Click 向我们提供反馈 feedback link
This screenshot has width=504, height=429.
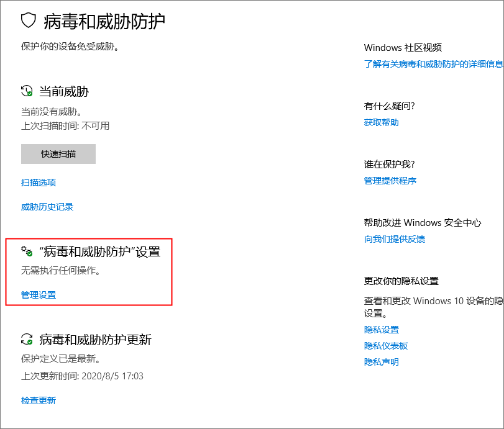coord(394,239)
